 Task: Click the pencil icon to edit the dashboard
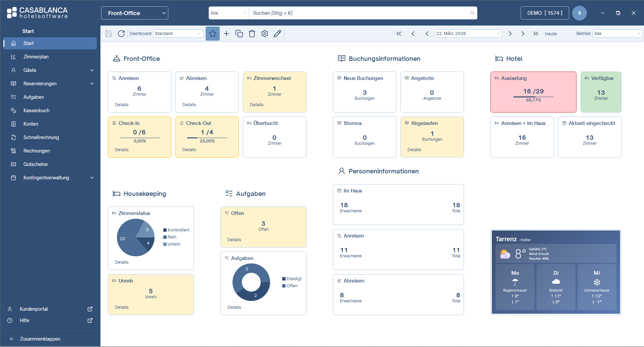pos(277,33)
